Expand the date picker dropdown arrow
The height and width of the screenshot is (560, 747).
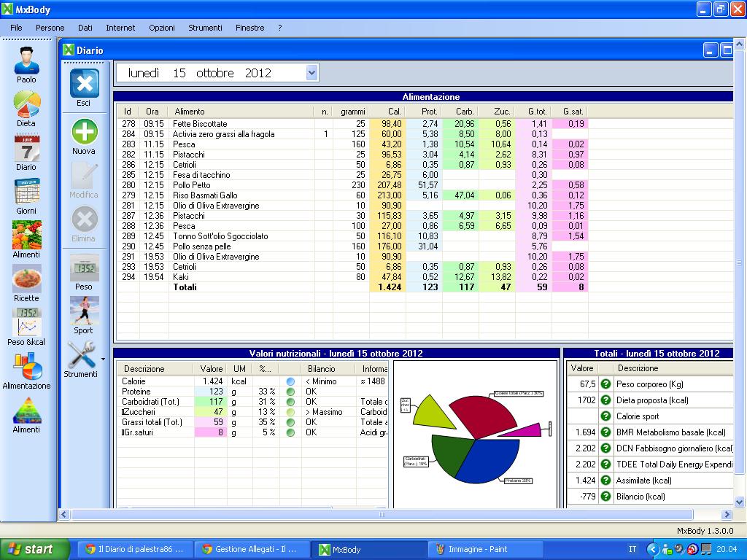click(x=312, y=73)
